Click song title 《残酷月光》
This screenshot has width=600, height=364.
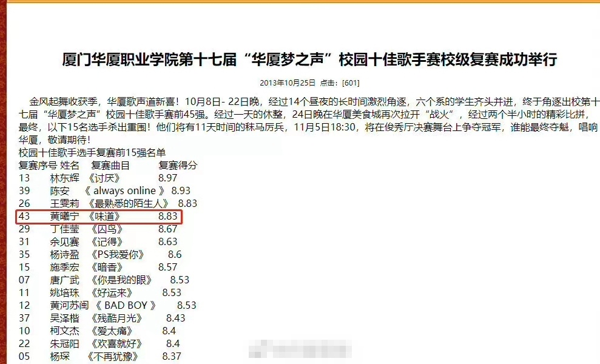[x=116, y=318]
